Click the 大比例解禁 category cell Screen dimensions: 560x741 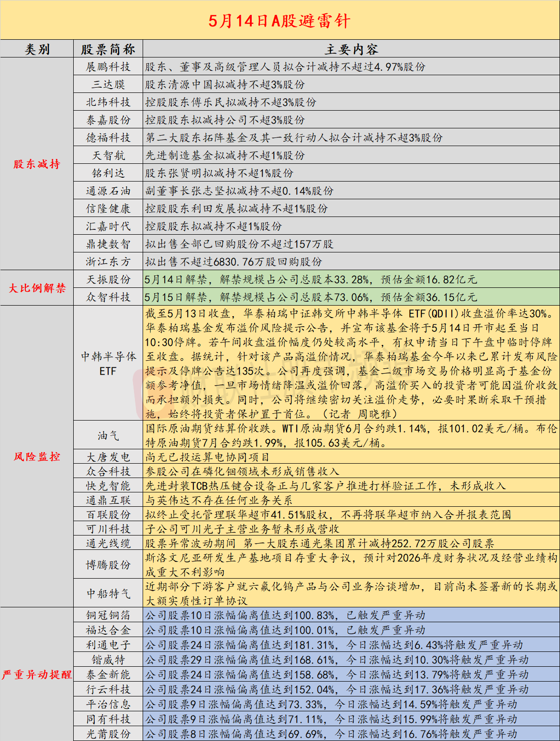coord(37,288)
